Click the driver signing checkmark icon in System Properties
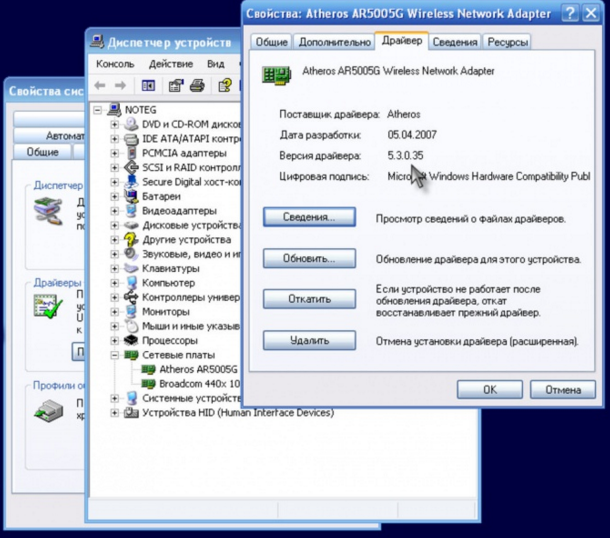The width and height of the screenshot is (610, 538). [x=48, y=307]
